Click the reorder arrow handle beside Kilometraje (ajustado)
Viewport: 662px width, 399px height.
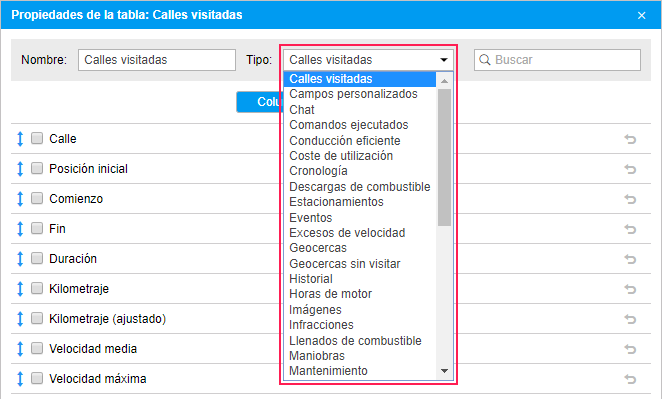[20, 318]
